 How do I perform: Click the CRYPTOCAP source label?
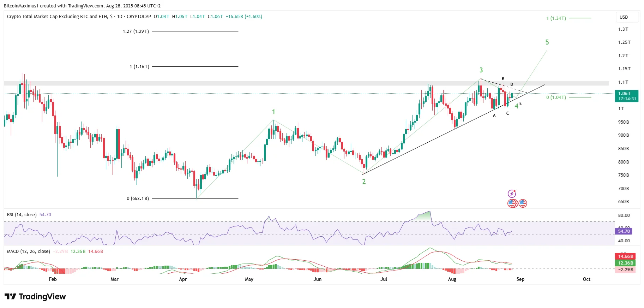139,17
